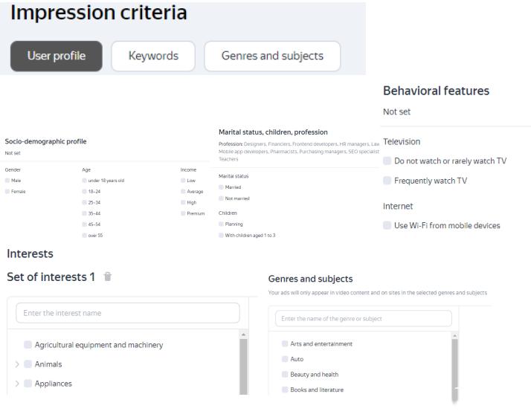Image resolution: width=531 pixels, height=420 pixels.
Task: Enable the 25-34 age group
Action: coord(84,202)
